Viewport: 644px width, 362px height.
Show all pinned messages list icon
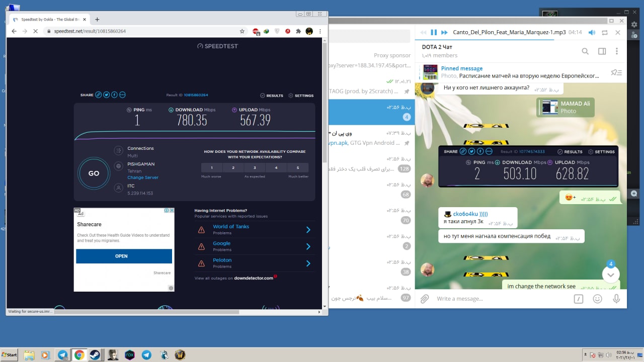616,72
